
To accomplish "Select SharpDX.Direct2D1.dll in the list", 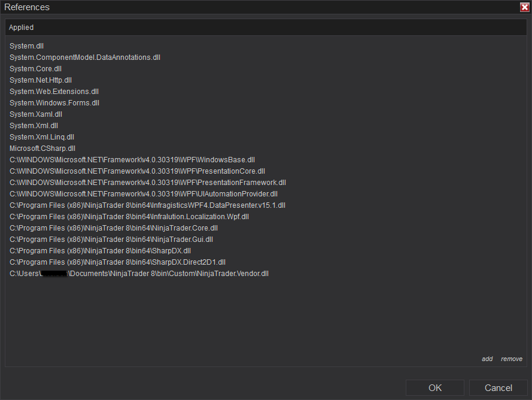I will [x=117, y=262].
